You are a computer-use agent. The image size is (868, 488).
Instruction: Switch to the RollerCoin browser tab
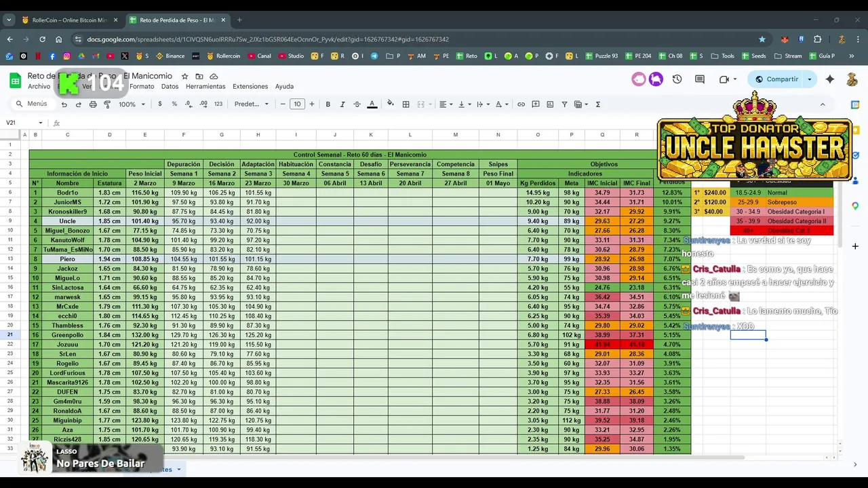pyautogui.click(x=70, y=20)
